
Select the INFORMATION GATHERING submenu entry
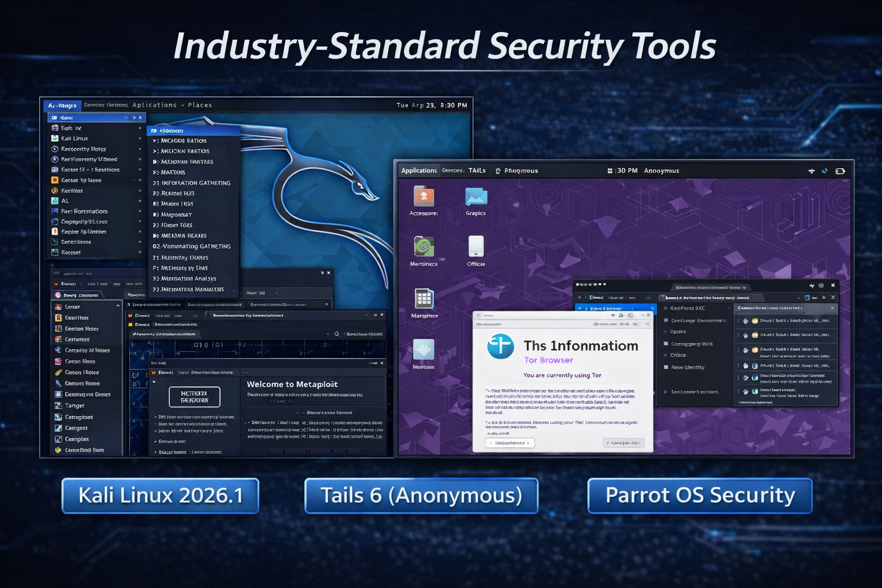[x=192, y=183]
